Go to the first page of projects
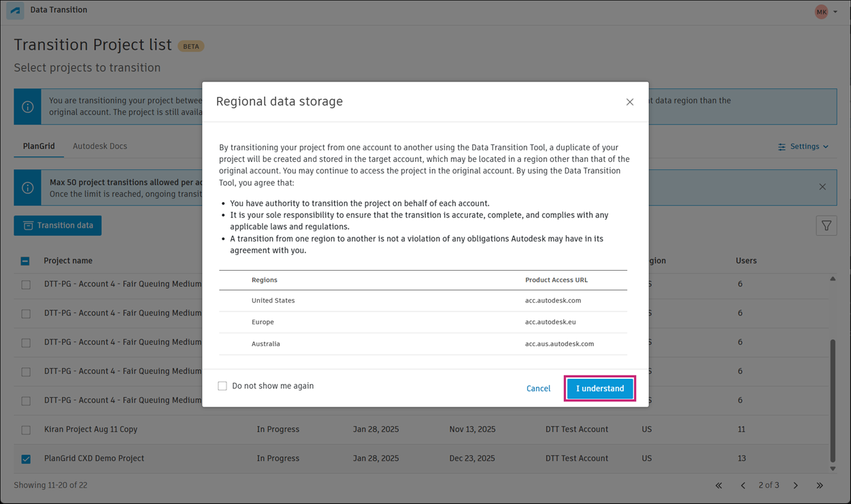This screenshot has width=851, height=504. click(718, 486)
